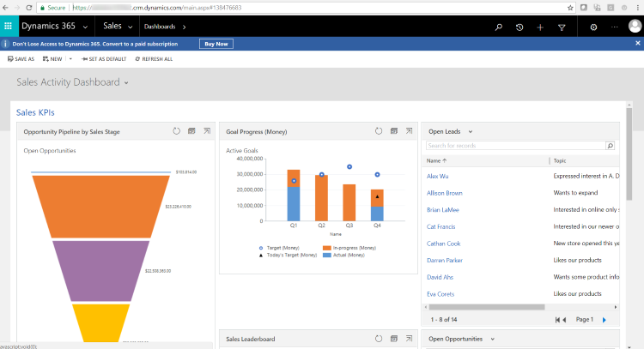This screenshot has height=349, width=644.
Task: Click the search magnifier in top navigation
Action: [499, 27]
